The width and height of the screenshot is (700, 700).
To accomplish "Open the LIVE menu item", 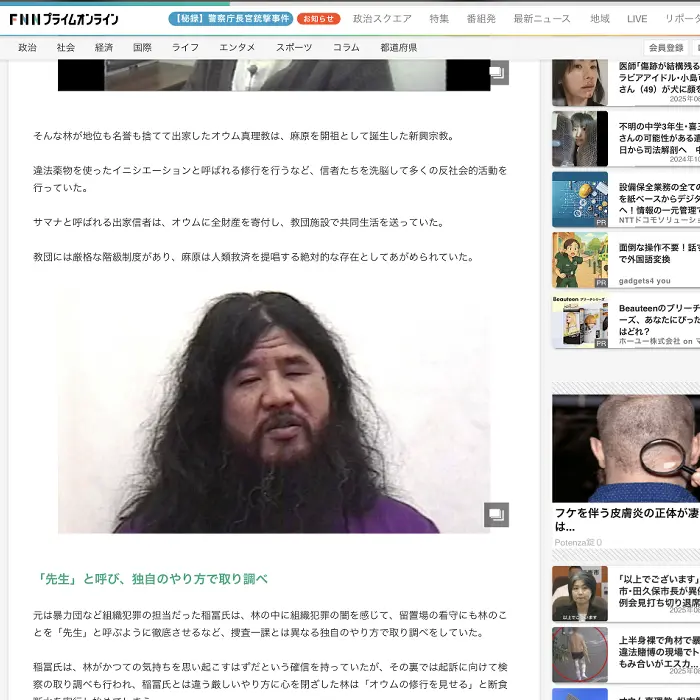I will click(x=637, y=19).
